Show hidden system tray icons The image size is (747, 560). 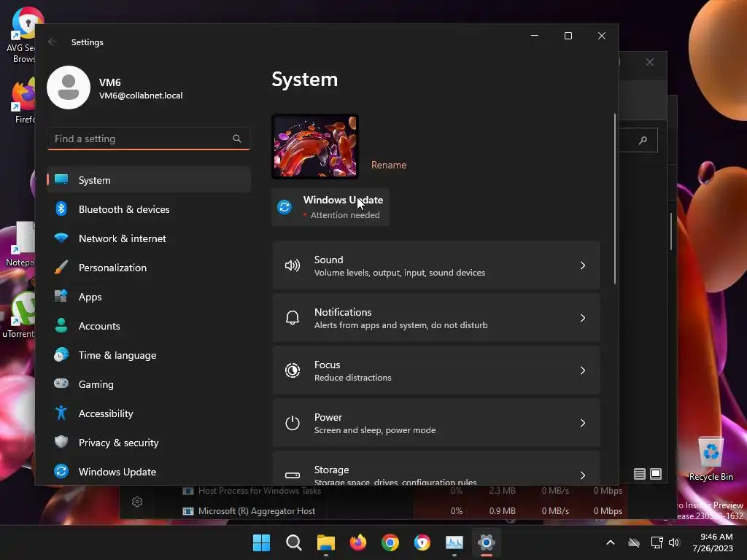(611, 542)
